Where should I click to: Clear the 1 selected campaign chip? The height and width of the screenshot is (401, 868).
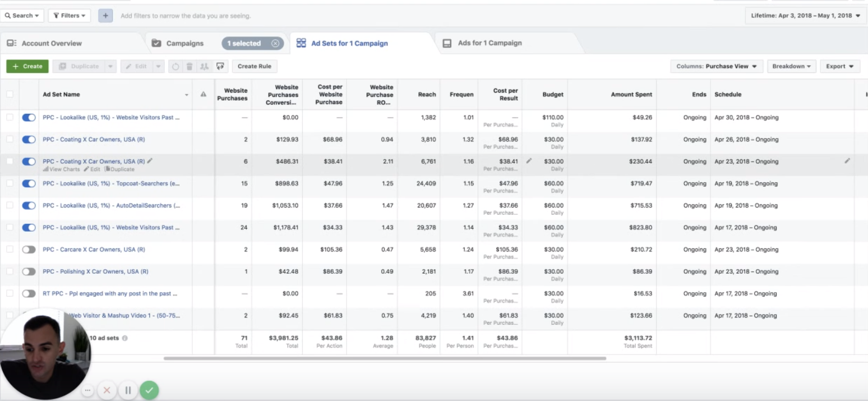click(x=275, y=43)
